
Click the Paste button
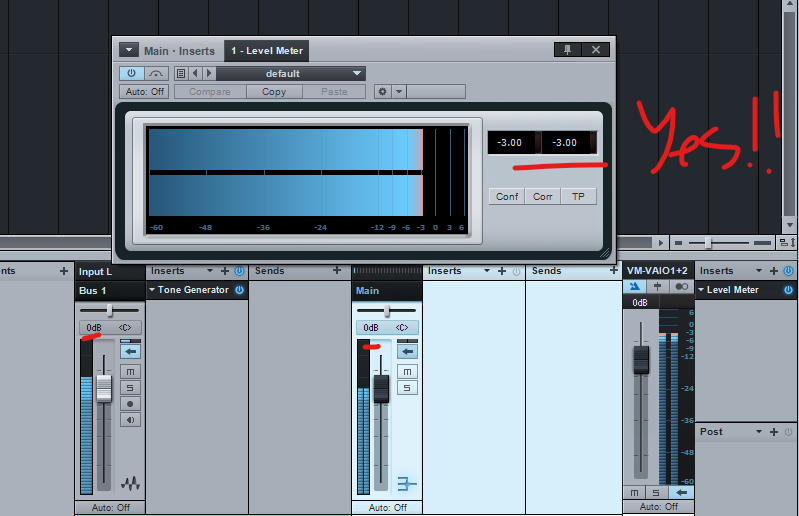[x=334, y=92]
